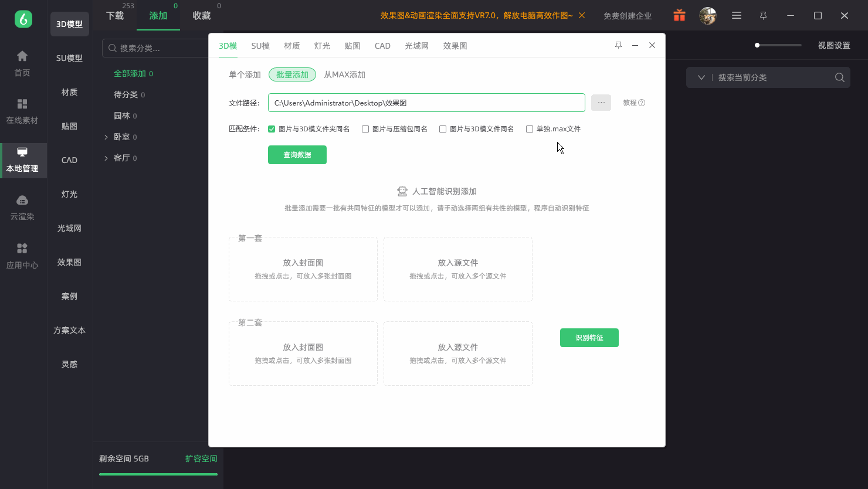Viewport: 868px width, 489px height.
Task: Click 第一套 放入封面图 drop area
Action: point(303,269)
